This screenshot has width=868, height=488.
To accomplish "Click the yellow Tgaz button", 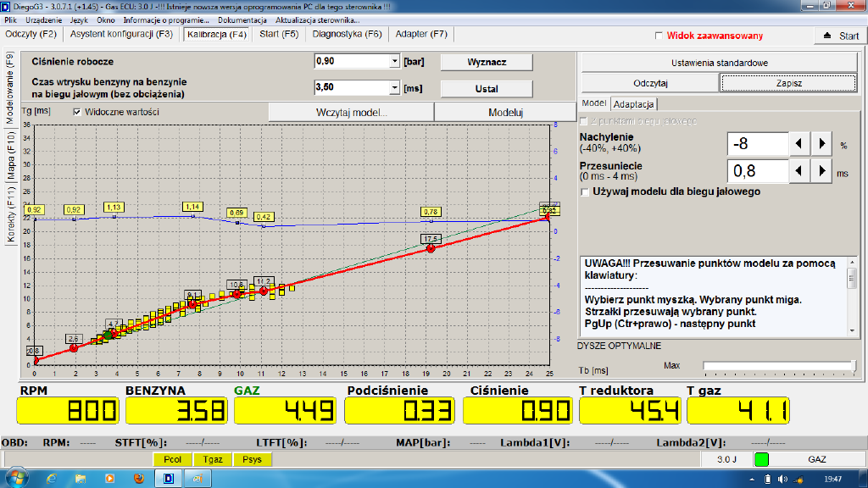I will (213, 459).
